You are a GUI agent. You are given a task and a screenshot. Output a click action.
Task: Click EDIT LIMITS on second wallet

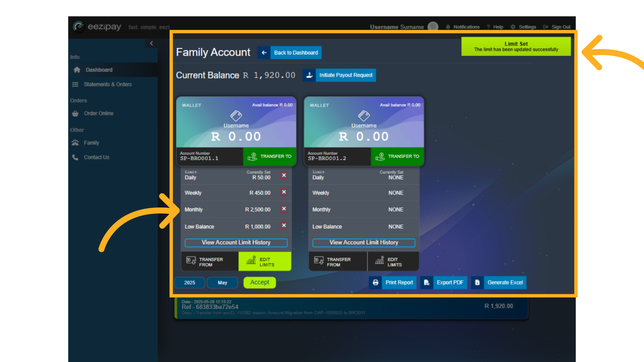[393, 261]
